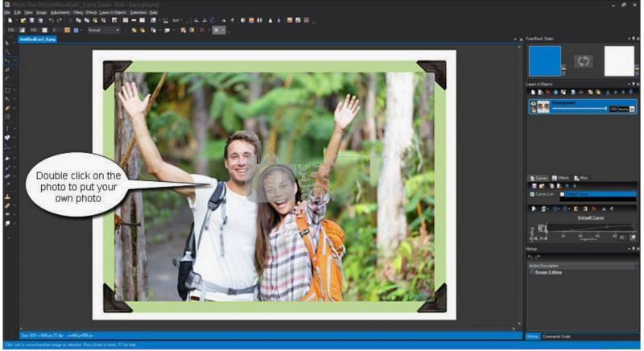Click the undo icon in History panel

(x=530, y=257)
